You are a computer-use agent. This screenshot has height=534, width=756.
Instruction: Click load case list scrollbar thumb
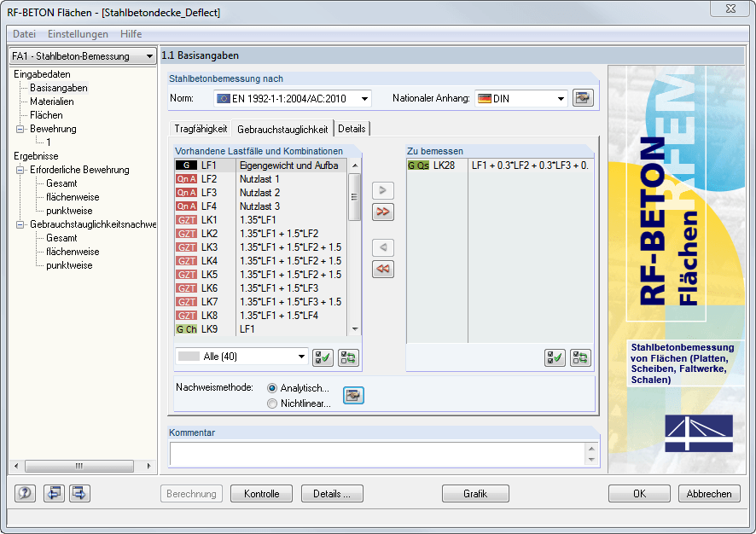[x=355, y=197]
